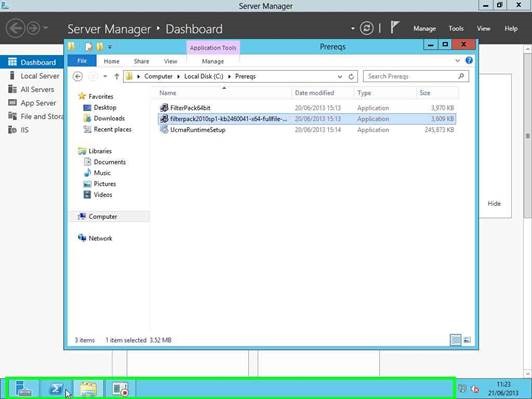Open Recent places in Favorites

point(112,129)
